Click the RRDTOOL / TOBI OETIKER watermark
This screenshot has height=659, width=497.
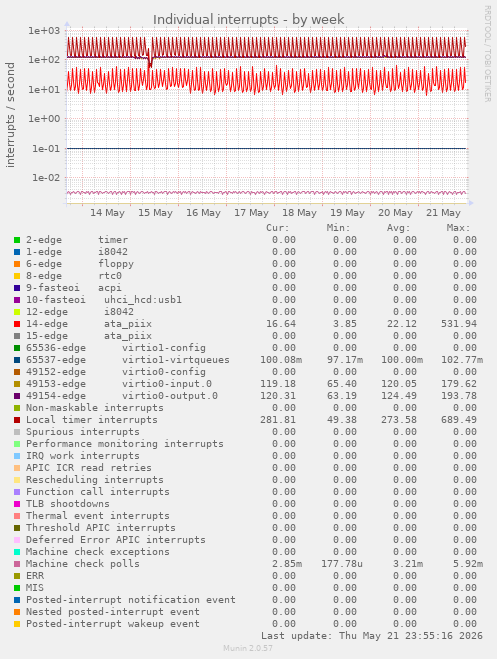(487, 53)
